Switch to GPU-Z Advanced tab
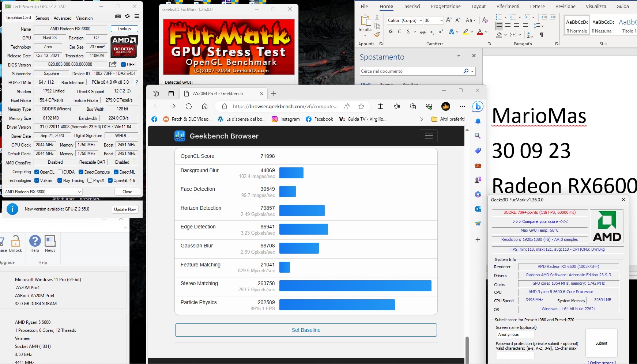Image resolution: width=637 pixels, height=364 pixels. click(63, 18)
